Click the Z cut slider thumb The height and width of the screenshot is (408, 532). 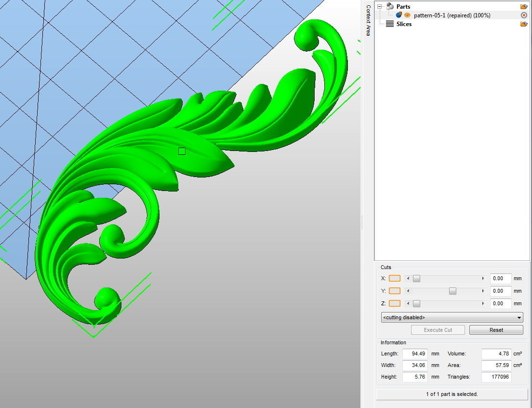point(417,303)
